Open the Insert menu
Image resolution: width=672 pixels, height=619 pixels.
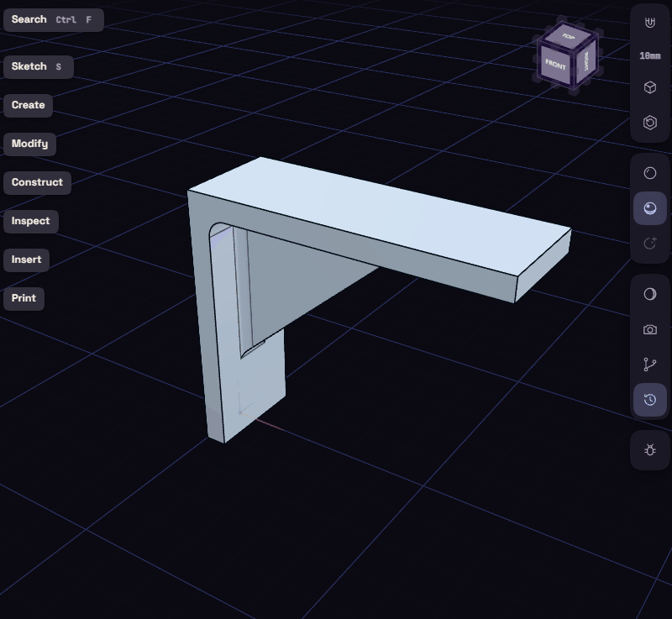pos(27,260)
